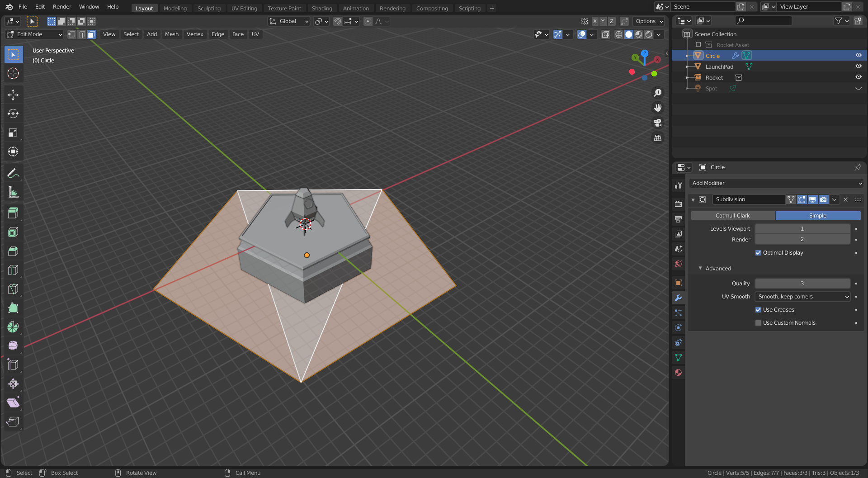The image size is (868, 478).
Task: Select the Loop Cut tool
Action: click(x=13, y=270)
